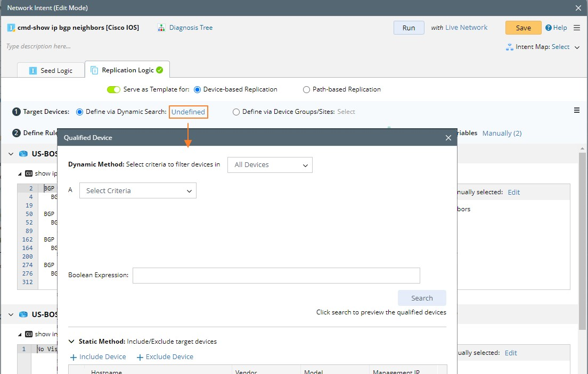
Task: Click the Replication Logic tab icon
Action: (x=94, y=70)
